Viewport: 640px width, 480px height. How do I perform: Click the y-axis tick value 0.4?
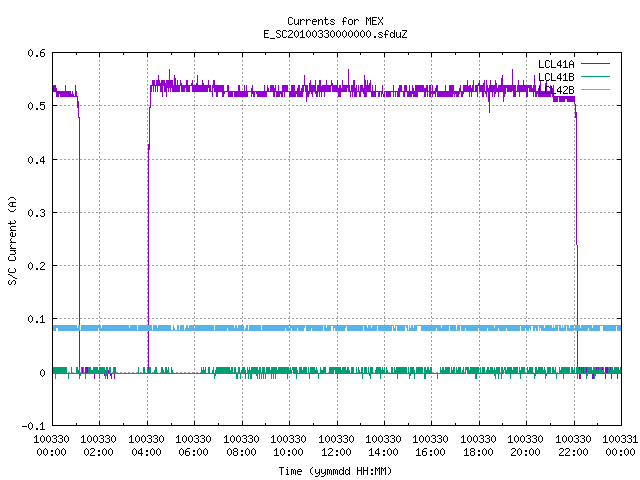pos(36,160)
